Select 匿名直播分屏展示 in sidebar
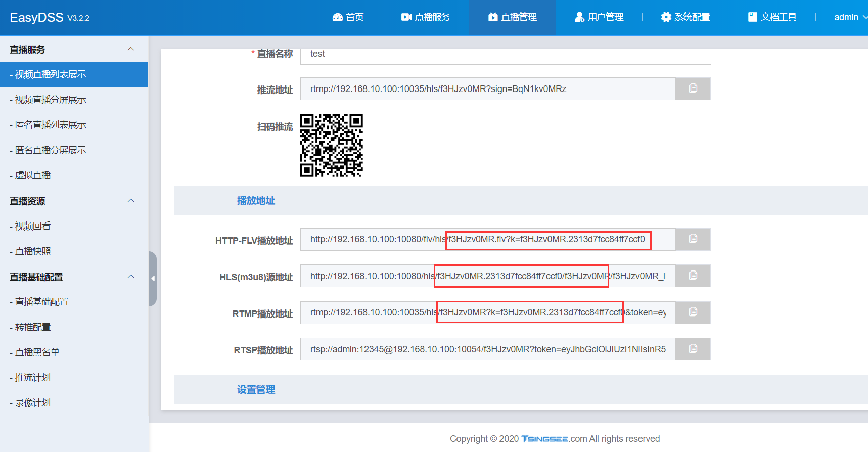The image size is (868, 452). 74,150
